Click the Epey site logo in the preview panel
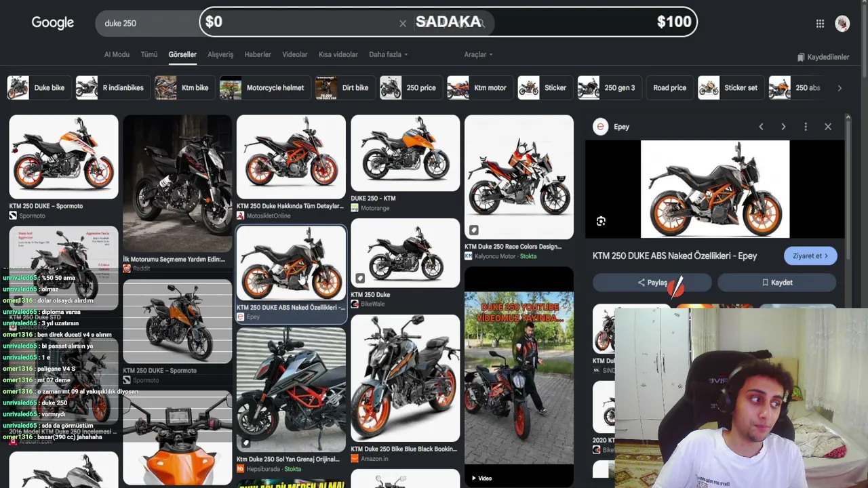This screenshot has height=488, width=868. pos(600,127)
